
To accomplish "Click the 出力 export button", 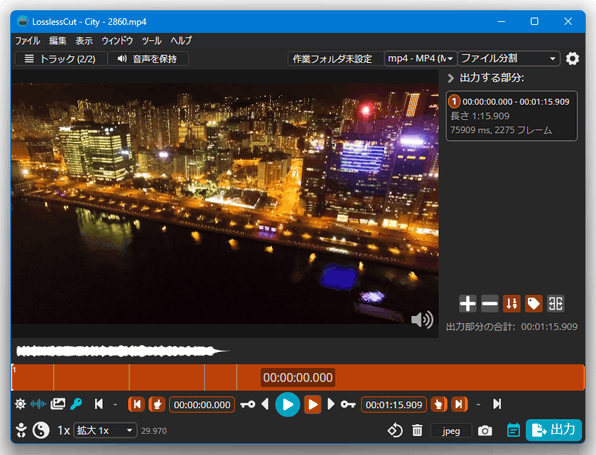I will click(x=554, y=430).
